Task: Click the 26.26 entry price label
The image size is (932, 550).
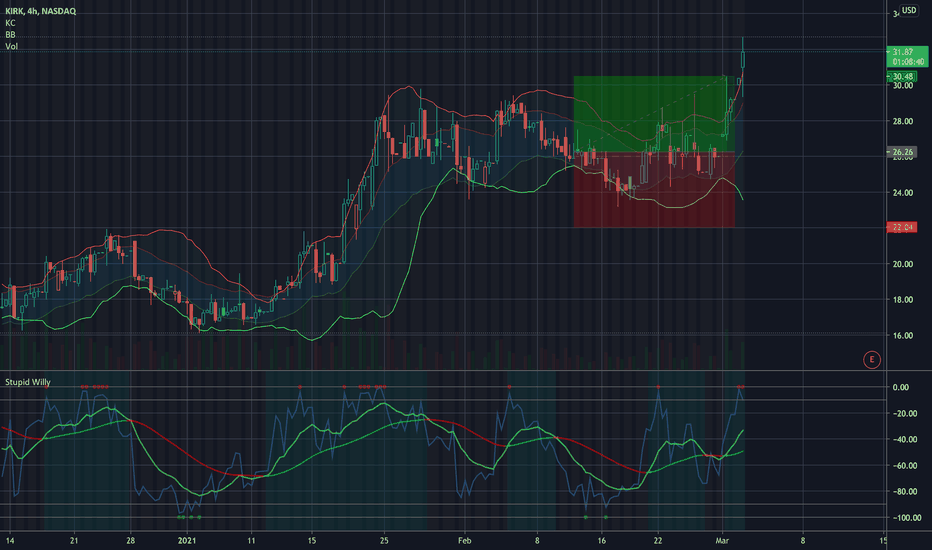Action: coord(902,152)
